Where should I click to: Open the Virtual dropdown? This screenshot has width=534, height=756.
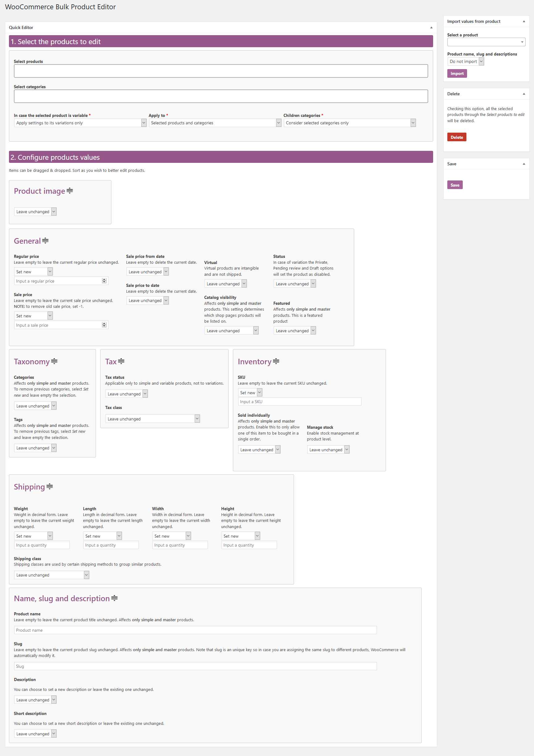pos(226,284)
